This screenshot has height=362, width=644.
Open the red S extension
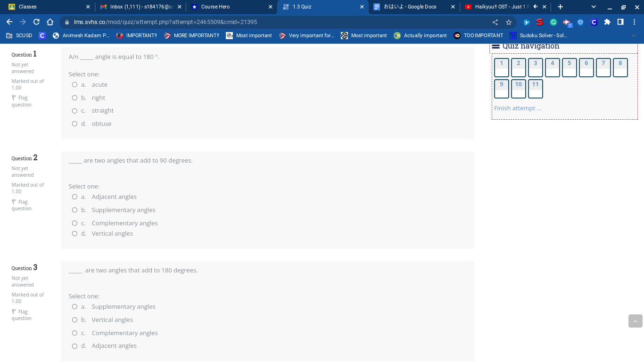540,22
